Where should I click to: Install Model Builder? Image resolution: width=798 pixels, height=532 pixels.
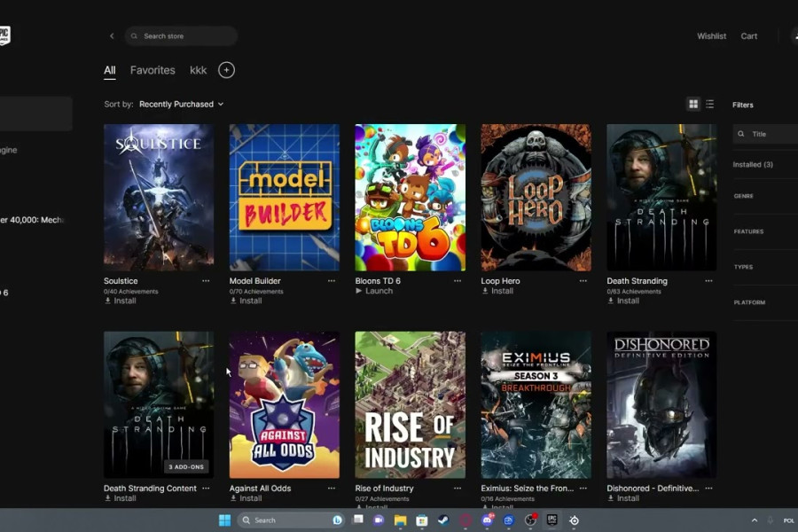click(246, 301)
